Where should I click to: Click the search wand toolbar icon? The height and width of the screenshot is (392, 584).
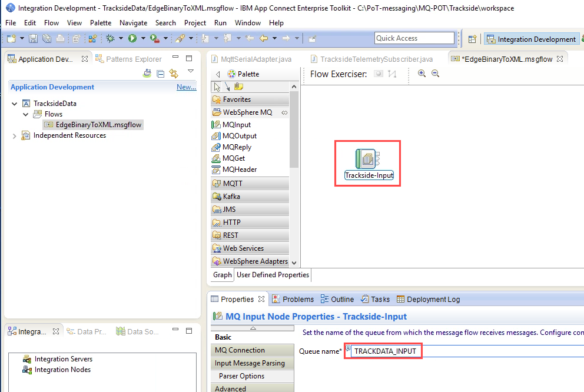click(x=180, y=38)
